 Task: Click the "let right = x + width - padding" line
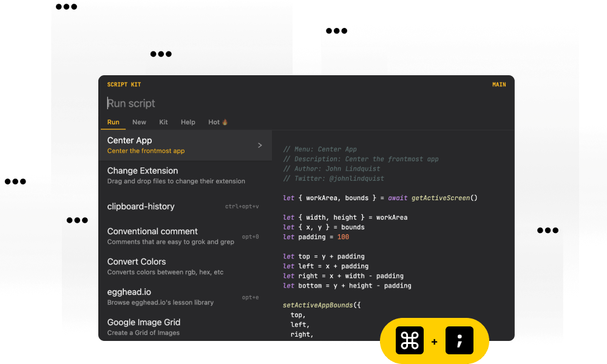343,276
